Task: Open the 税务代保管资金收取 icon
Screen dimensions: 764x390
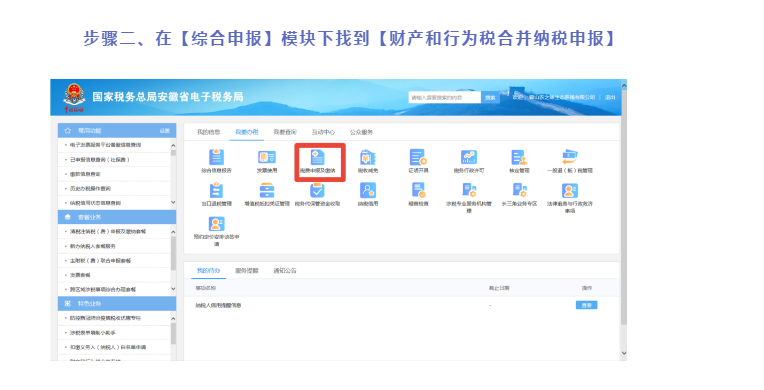Action: click(x=318, y=190)
